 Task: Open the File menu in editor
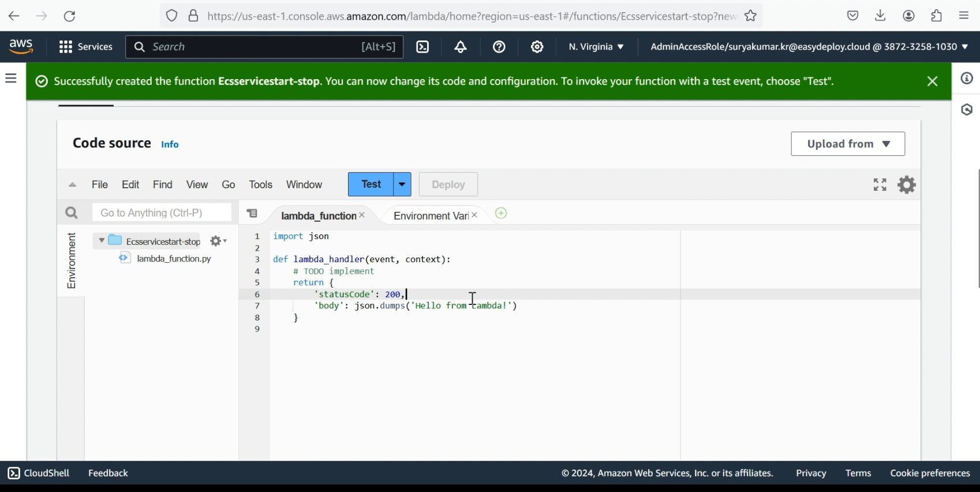[x=100, y=185]
